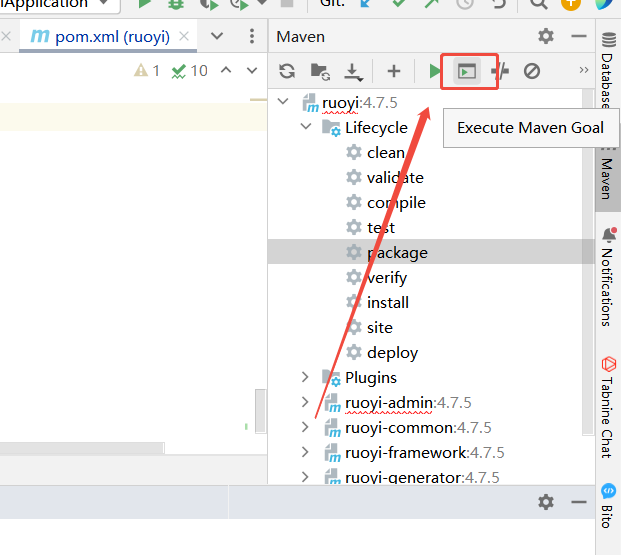Toggle Maven offline mode
The image size is (621, 555).
(500, 71)
